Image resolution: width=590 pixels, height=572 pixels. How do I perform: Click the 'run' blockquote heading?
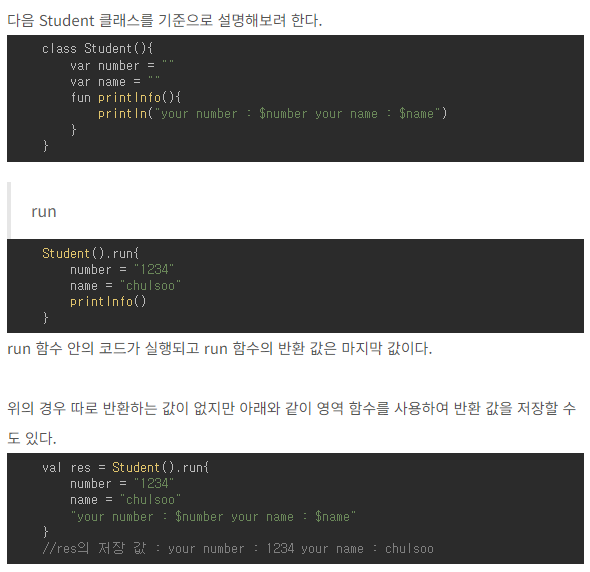tap(44, 211)
